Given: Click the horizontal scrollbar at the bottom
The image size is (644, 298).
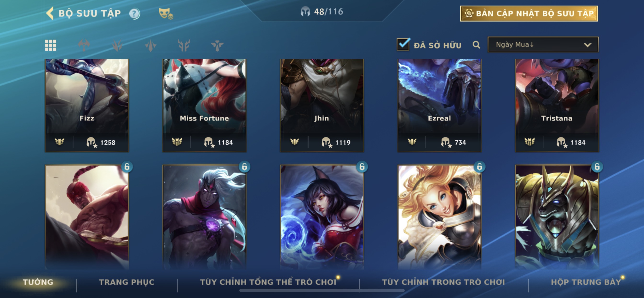Looking at the screenshot, I should 322,291.
